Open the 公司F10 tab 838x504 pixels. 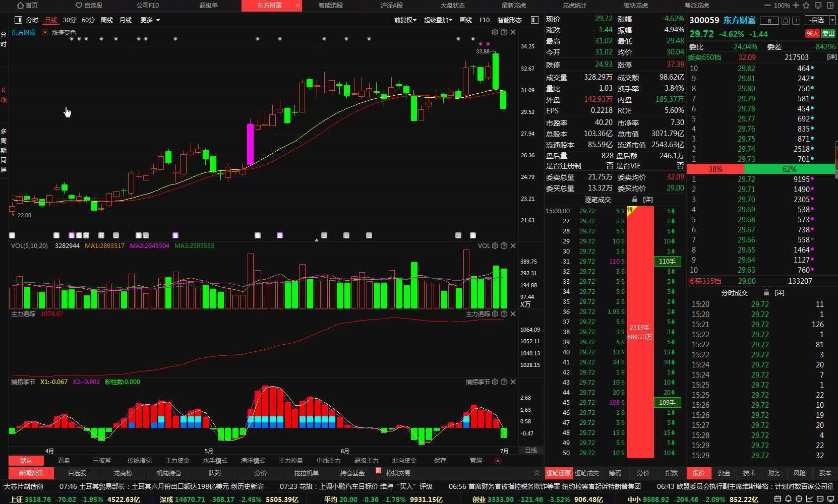click(x=148, y=6)
